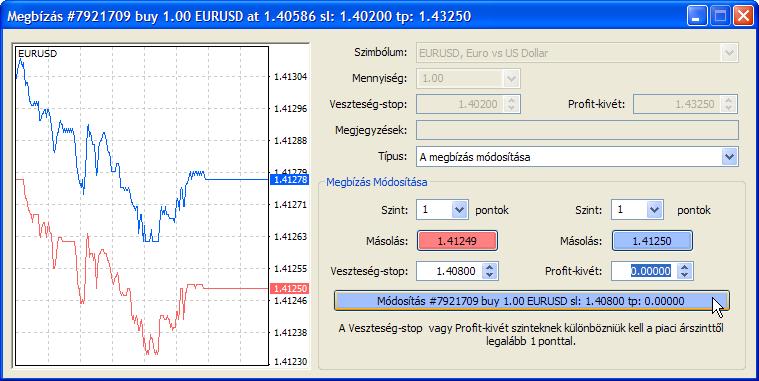This screenshot has width=759, height=381.
Task: Click the 1.41304 axis value
Action: pyautogui.click(x=290, y=76)
